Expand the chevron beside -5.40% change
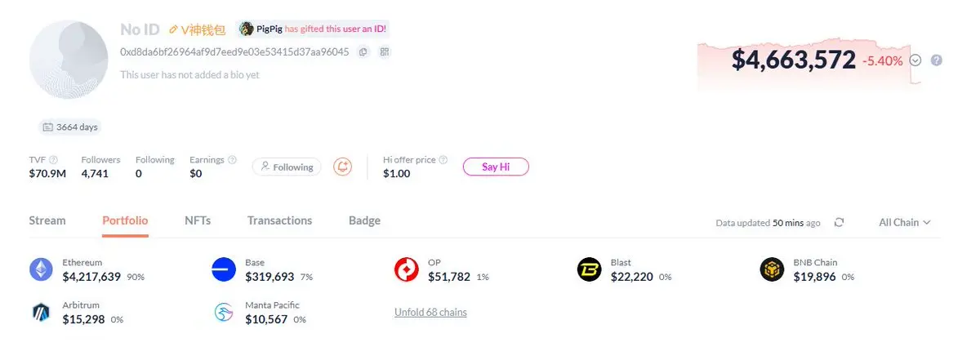 point(915,60)
